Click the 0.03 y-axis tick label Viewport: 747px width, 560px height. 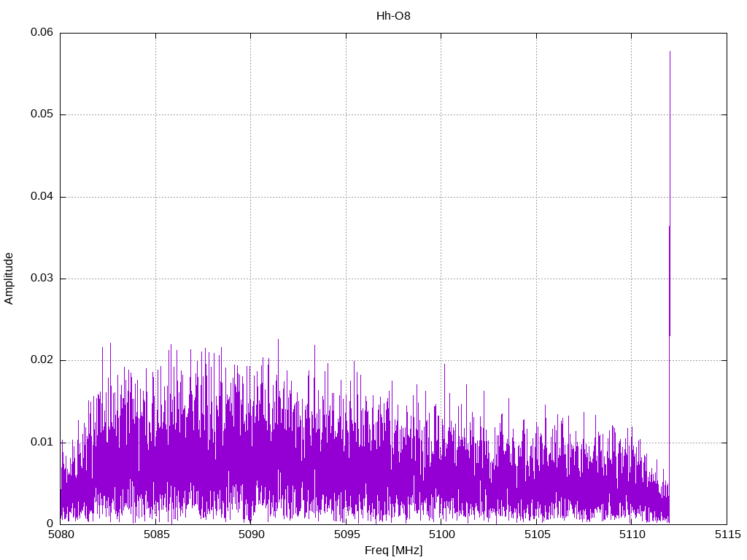point(42,279)
